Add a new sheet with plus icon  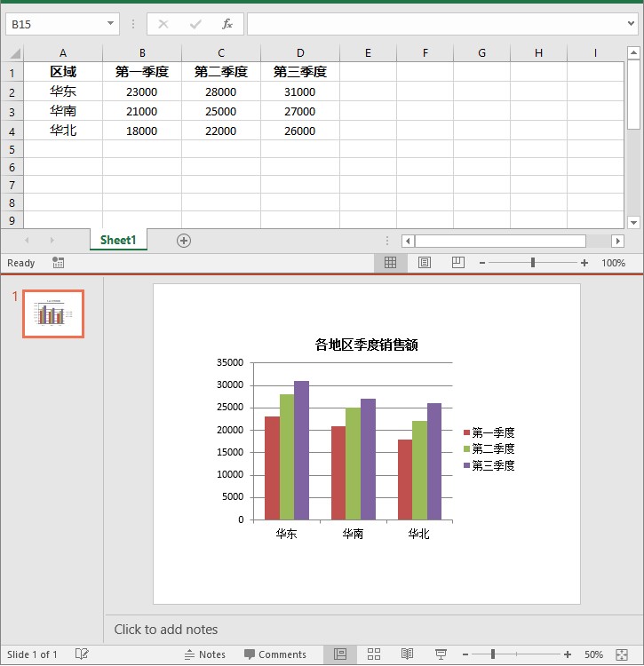click(x=184, y=241)
